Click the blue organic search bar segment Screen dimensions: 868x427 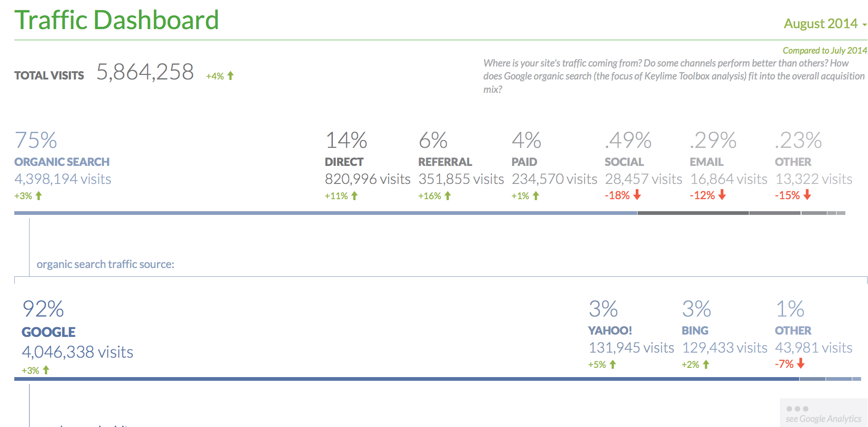[x=323, y=213]
